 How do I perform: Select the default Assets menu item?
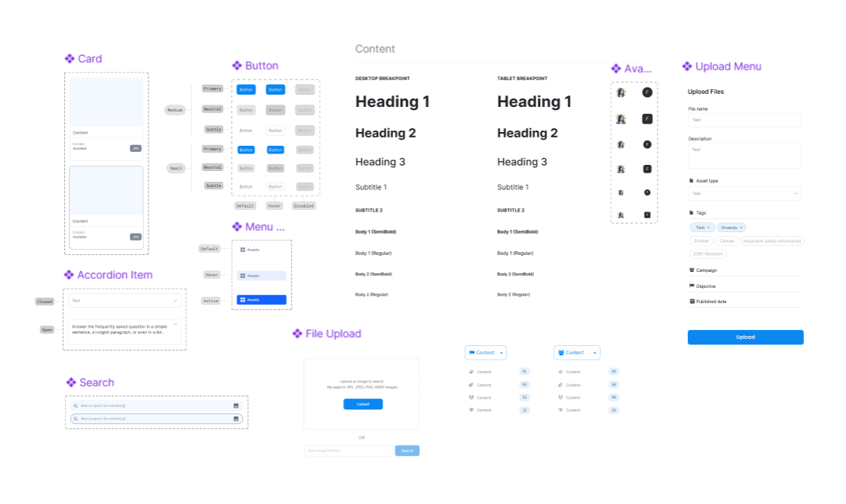pos(261,250)
